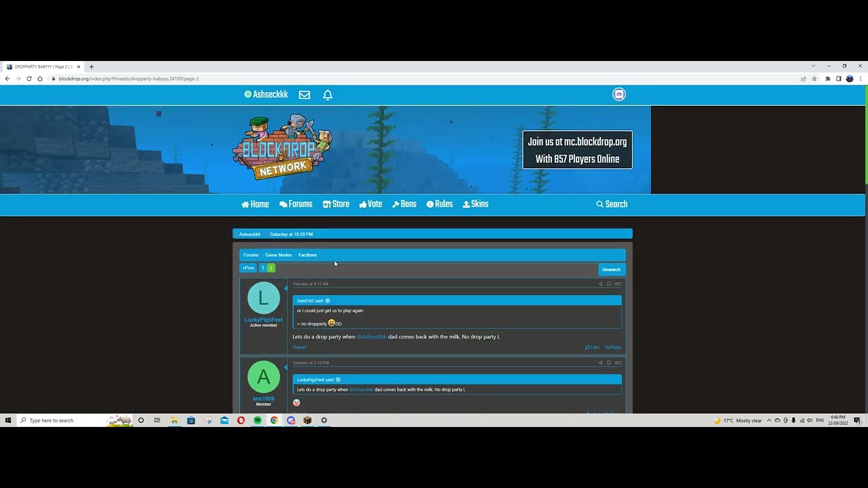
Task: Bookmark post #21 with the bookmark icon
Action: coord(608,284)
